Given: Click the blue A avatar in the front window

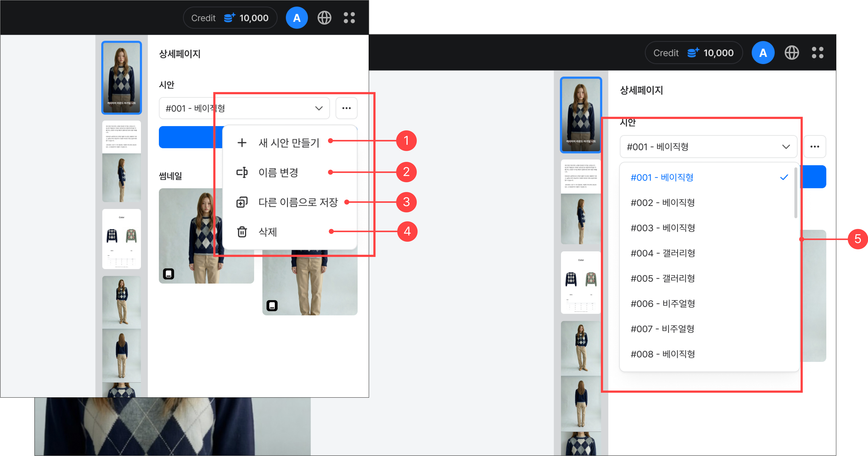Looking at the screenshot, I should click(297, 18).
